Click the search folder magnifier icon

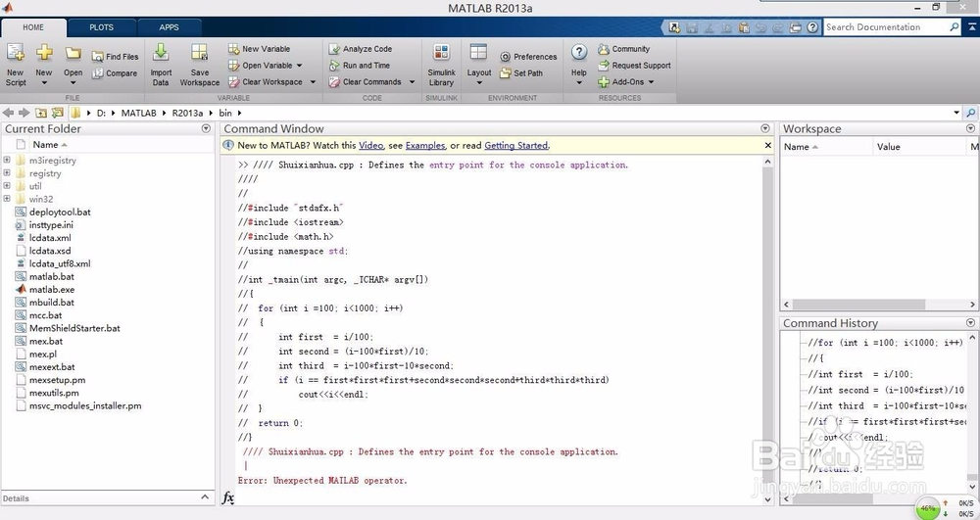pos(970,113)
